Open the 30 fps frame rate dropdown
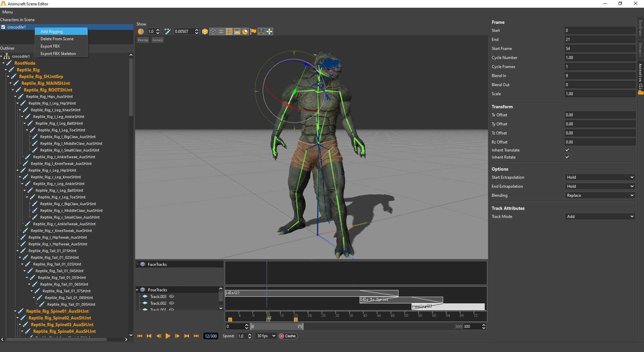The width and height of the screenshot is (644, 352). point(266,336)
